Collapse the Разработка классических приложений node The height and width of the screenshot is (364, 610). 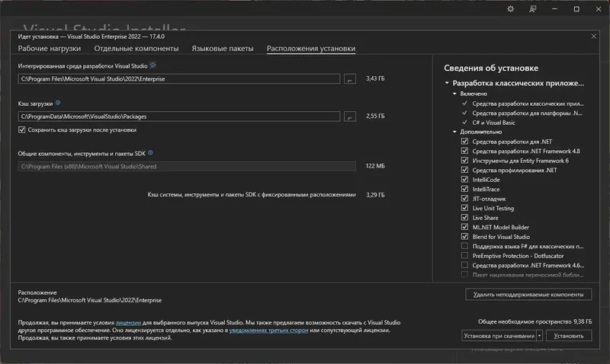click(x=447, y=83)
